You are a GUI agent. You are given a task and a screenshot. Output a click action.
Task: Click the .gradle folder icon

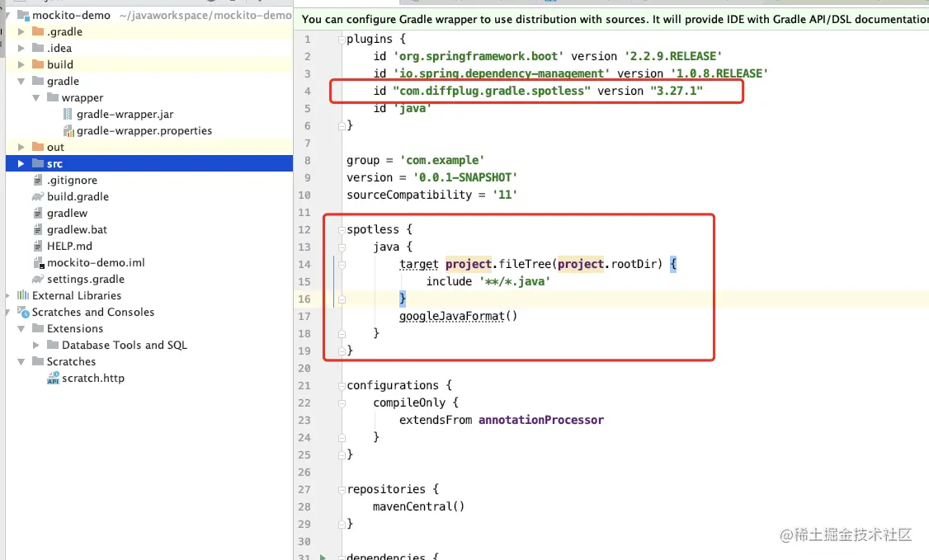tap(38, 31)
